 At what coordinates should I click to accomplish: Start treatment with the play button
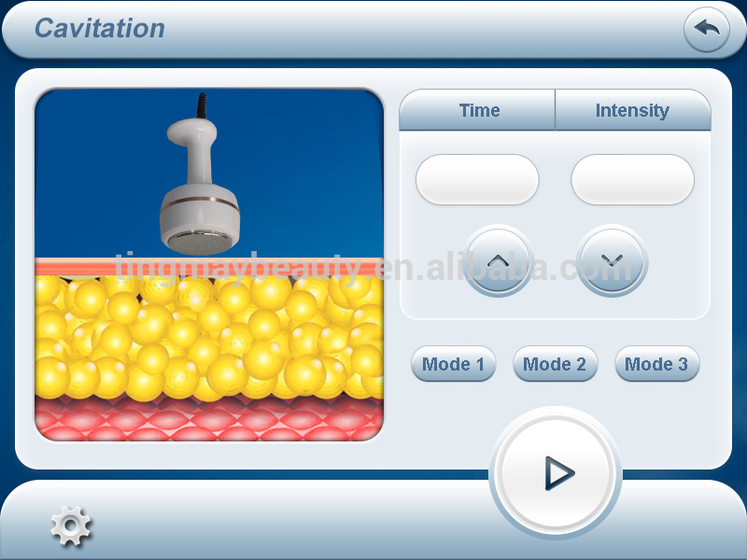pyautogui.click(x=557, y=474)
